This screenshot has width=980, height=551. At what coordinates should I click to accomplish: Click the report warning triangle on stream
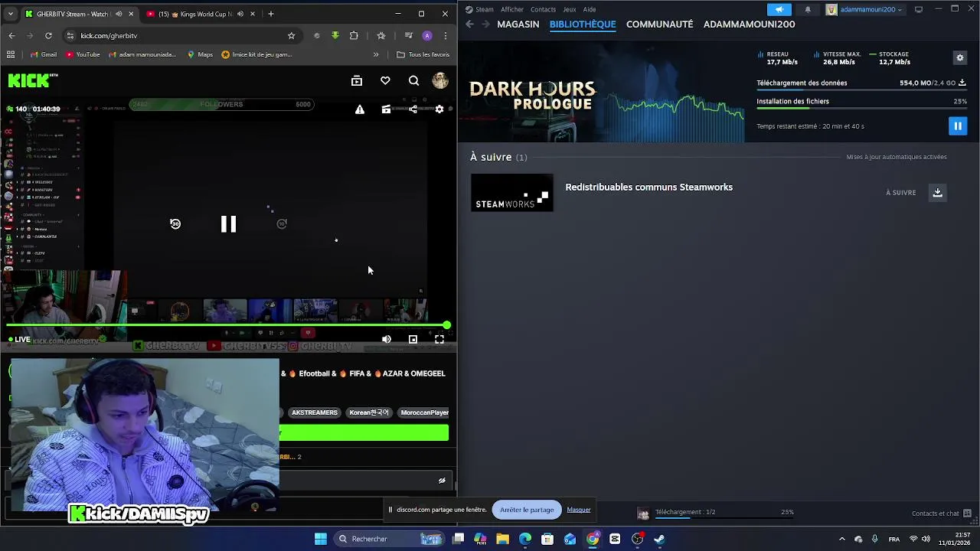coord(360,109)
